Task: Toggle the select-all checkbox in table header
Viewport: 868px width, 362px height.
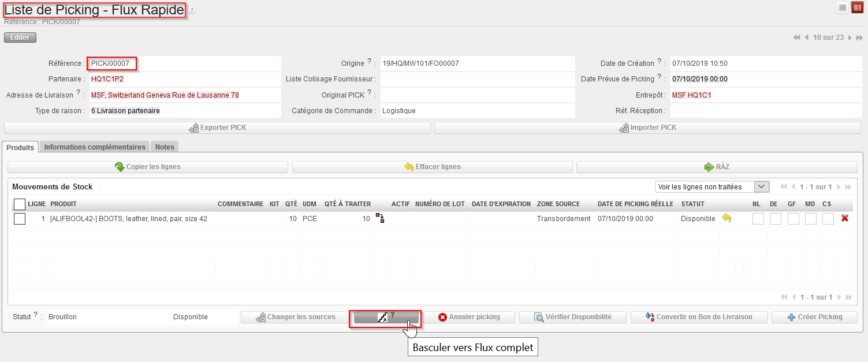Action: coord(20,204)
